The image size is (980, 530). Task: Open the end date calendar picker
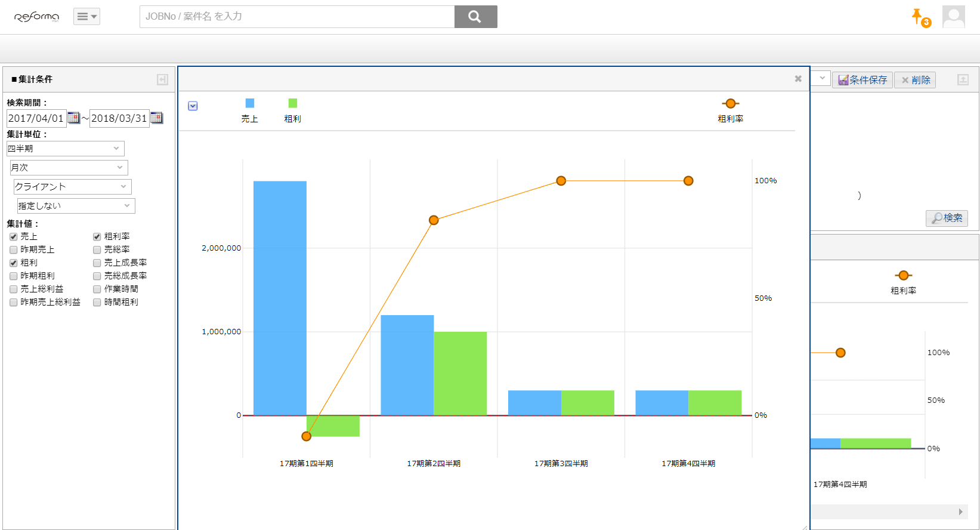(x=156, y=118)
